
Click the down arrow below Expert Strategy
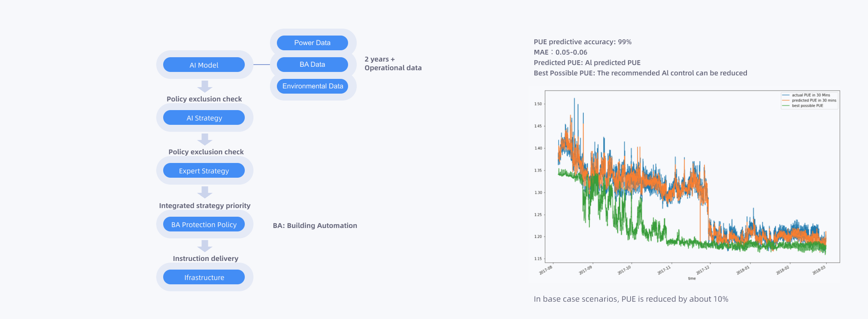(204, 192)
